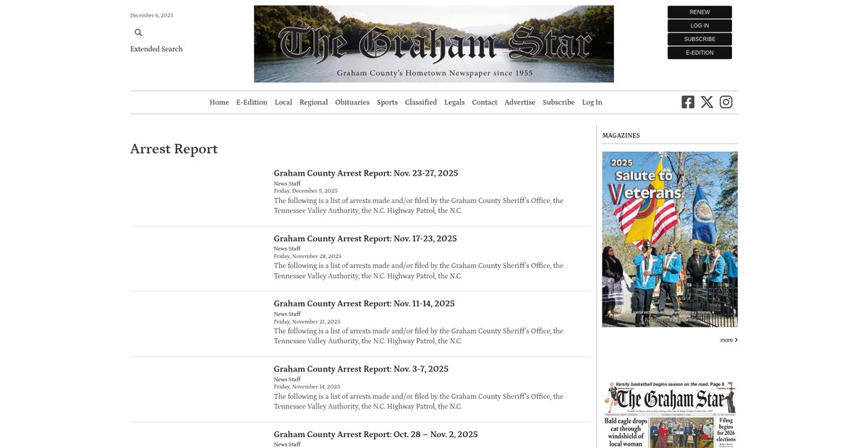The height and width of the screenshot is (448, 868).
Task: Open Subscribe in navigation bar
Action: click(558, 103)
